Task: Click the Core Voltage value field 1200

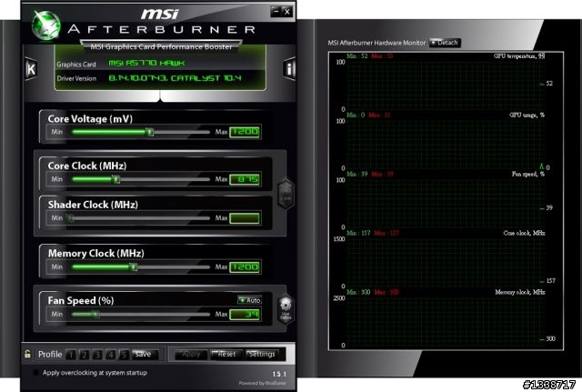Action: pos(245,132)
